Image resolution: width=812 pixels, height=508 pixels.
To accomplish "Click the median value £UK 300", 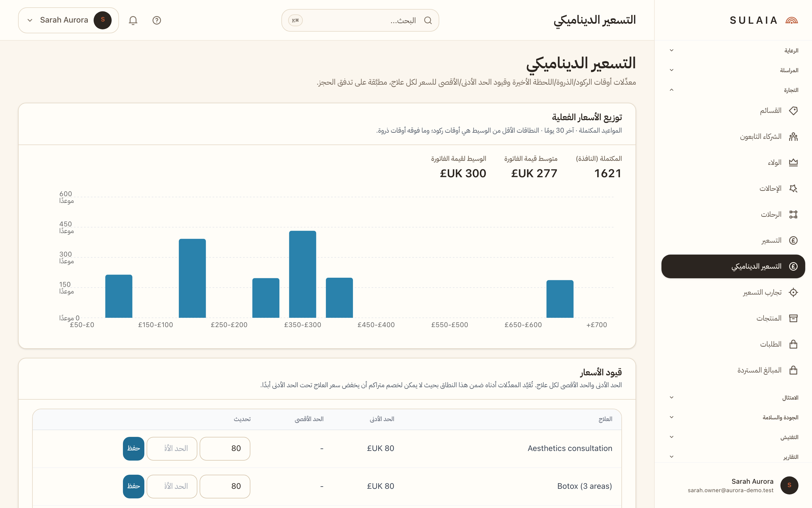I will click(x=463, y=173).
